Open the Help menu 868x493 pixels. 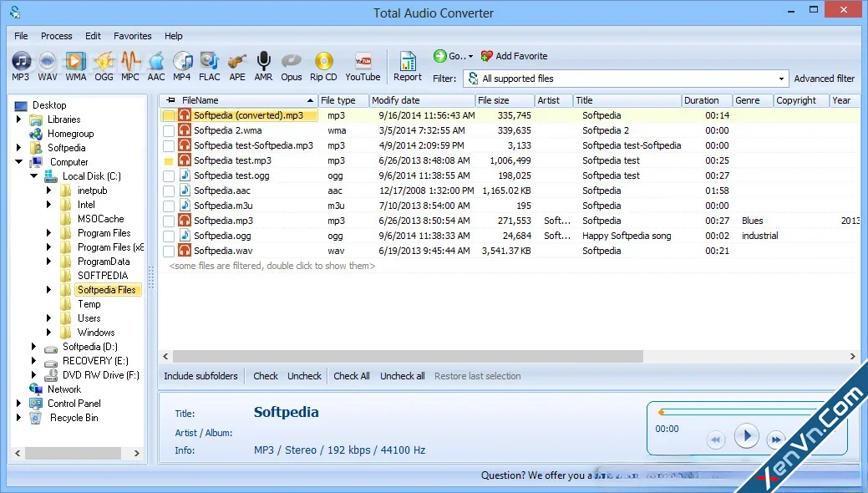click(x=173, y=36)
